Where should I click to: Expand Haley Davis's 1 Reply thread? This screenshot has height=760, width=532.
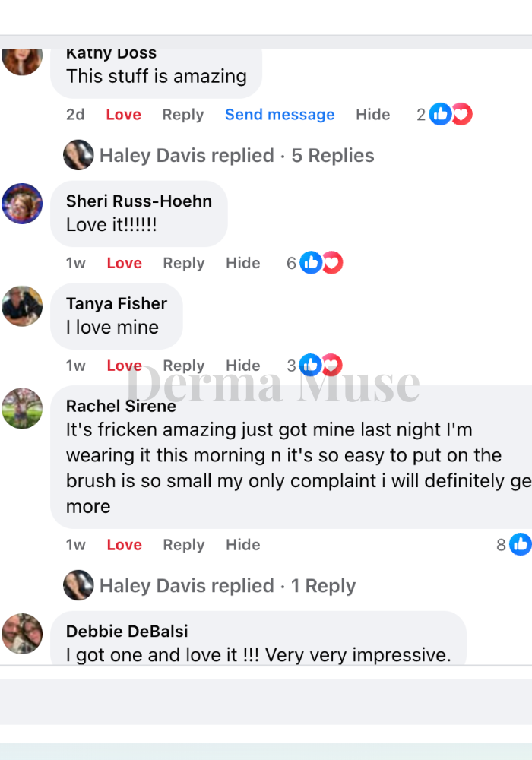227,586
